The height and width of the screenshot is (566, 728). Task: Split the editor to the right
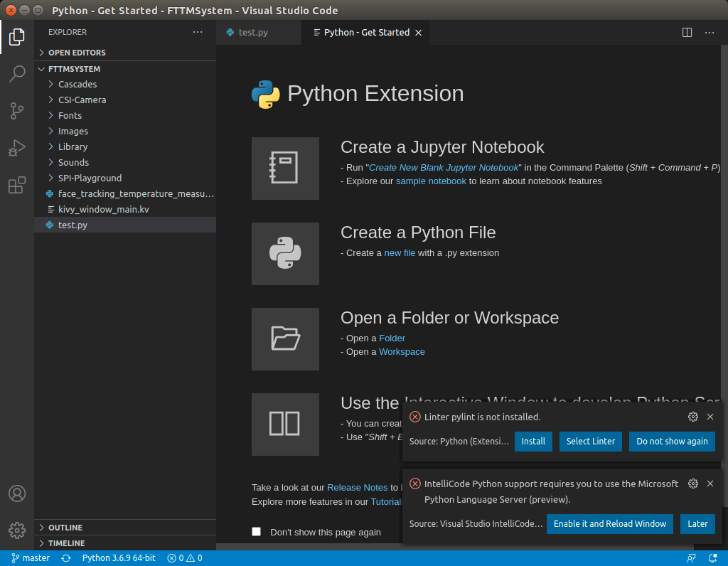point(687,32)
